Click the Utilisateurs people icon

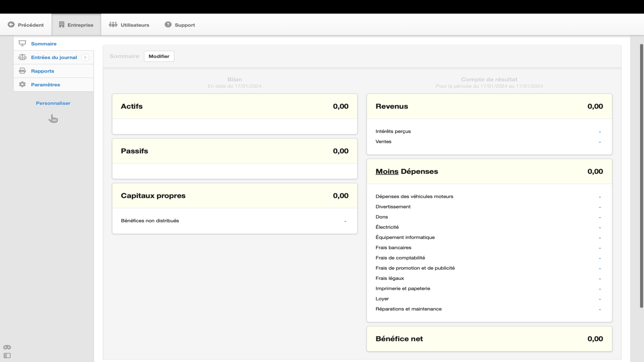pos(113,25)
